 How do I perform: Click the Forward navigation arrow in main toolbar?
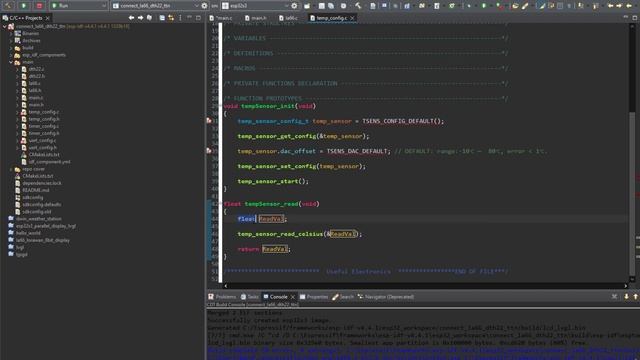[619, 6]
